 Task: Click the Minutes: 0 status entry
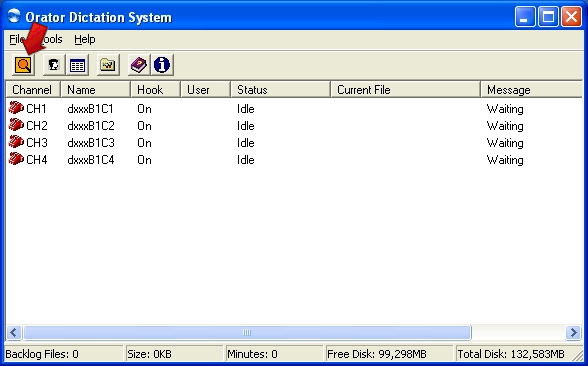(x=274, y=354)
